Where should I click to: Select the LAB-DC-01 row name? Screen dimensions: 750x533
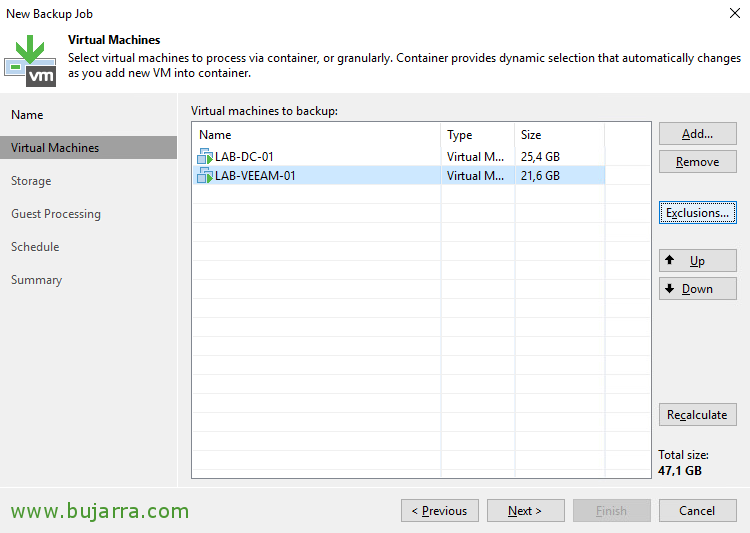click(244, 156)
